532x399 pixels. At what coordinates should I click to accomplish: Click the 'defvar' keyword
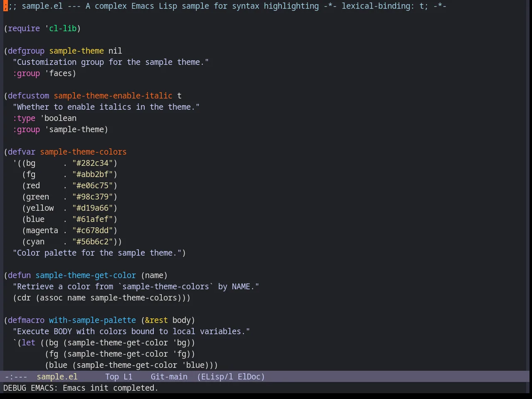pos(22,152)
